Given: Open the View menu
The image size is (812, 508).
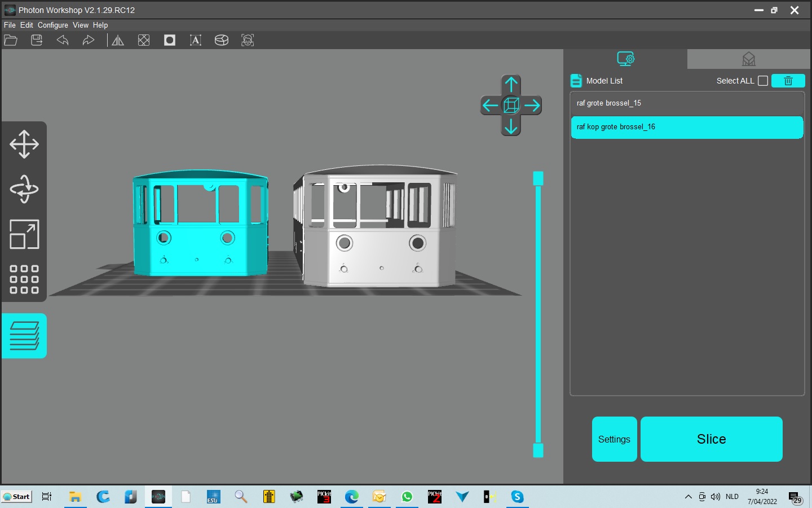Looking at the screenshot, I should click(x=81, y=25).
